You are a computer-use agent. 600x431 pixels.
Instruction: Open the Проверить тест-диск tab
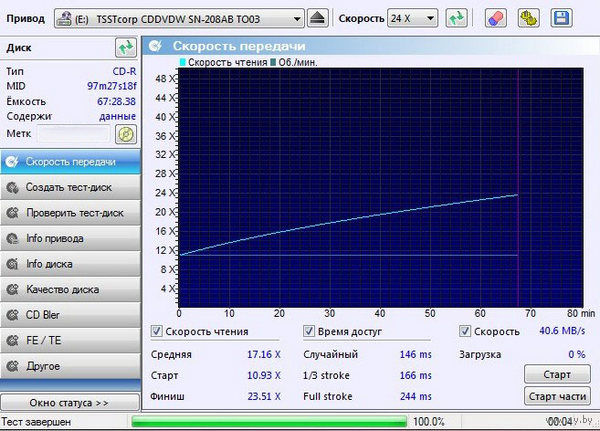coord(70,213)
